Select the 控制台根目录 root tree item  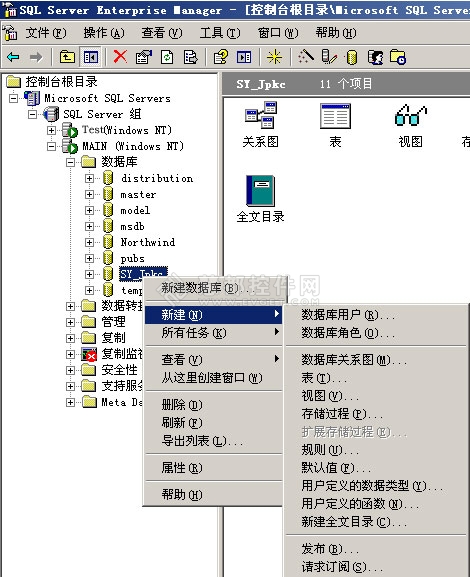61,82
